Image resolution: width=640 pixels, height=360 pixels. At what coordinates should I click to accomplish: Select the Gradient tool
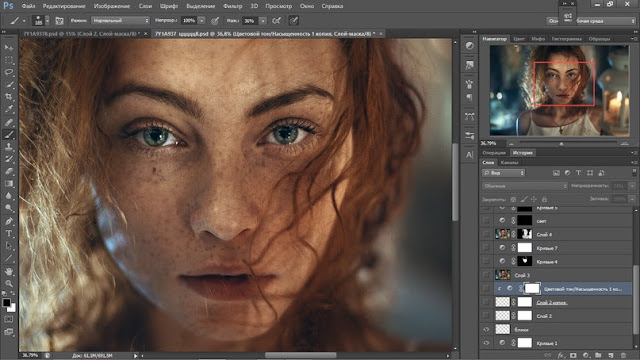(x=9, y=183)
